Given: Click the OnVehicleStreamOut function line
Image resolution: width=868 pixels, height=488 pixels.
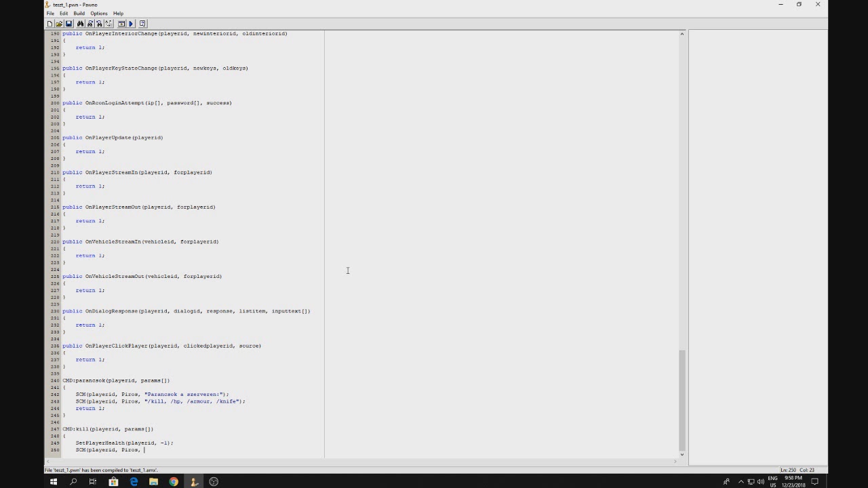Looking at the screenshot, I should [x=142, y=276].
